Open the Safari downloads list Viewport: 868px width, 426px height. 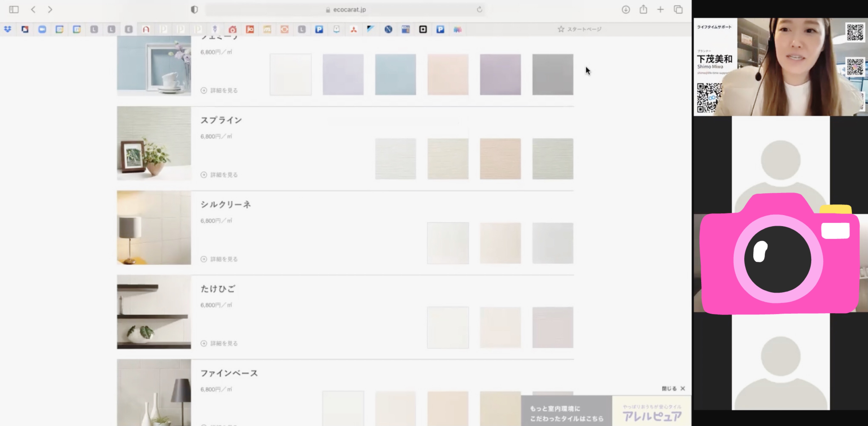coord(626,9)
